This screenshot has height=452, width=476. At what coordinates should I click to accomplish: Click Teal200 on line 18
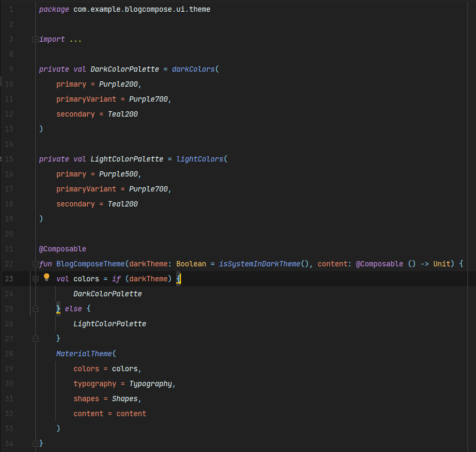coord(123,204)
